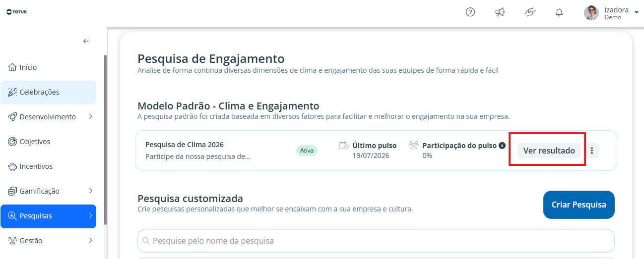The image size is (644, 259).
Task: Collapse the sidebar with the arrow icon
Action: click(x=86, y=41)
